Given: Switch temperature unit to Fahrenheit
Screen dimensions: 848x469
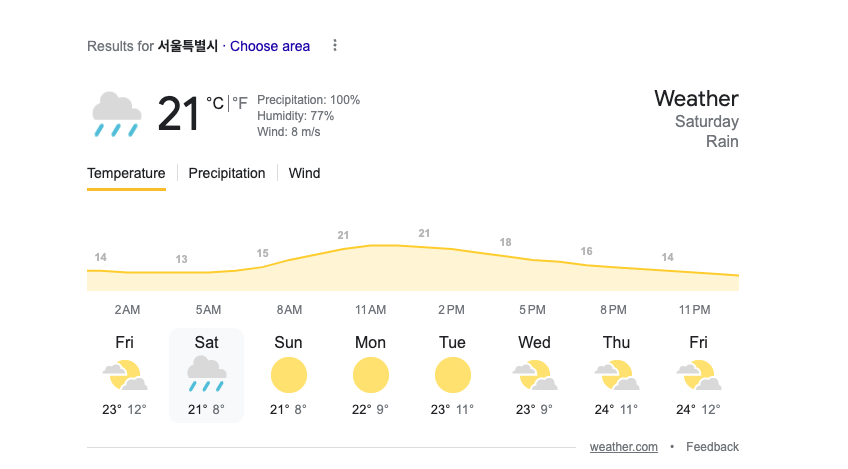Looking at the screenshot, I should coord(240,103).
